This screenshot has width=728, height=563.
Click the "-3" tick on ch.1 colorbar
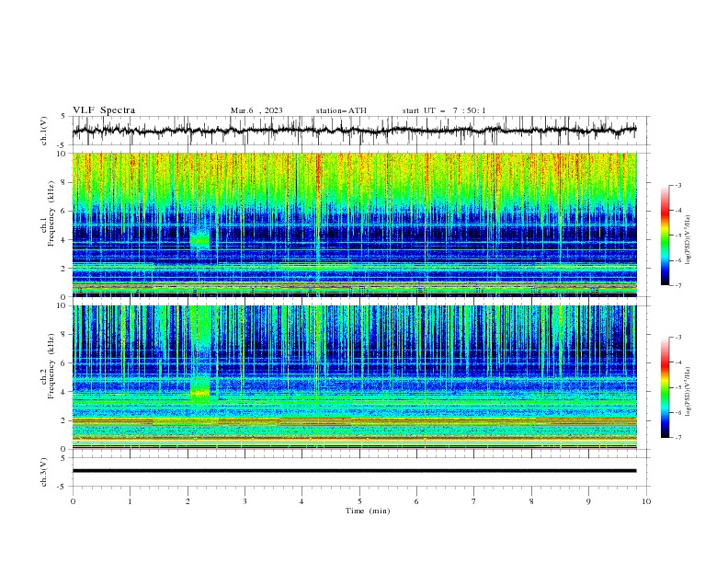click(678, 186)
